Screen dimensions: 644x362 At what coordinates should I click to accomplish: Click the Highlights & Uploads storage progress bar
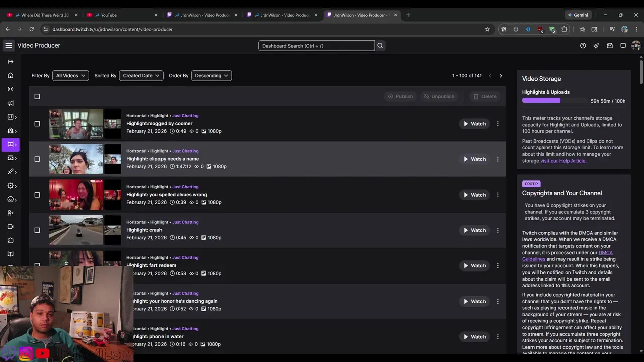554,101
